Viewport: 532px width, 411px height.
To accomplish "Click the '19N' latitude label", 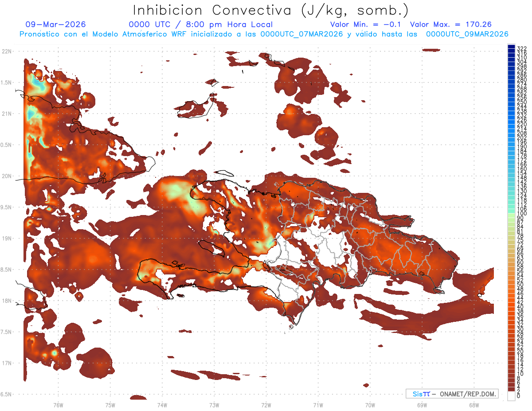I will click(x=7, y=239).
